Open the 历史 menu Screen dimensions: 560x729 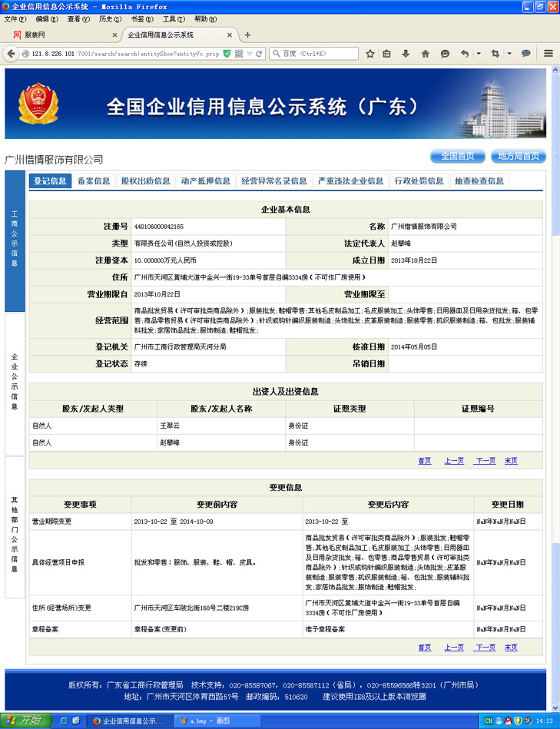click(110, 19)
